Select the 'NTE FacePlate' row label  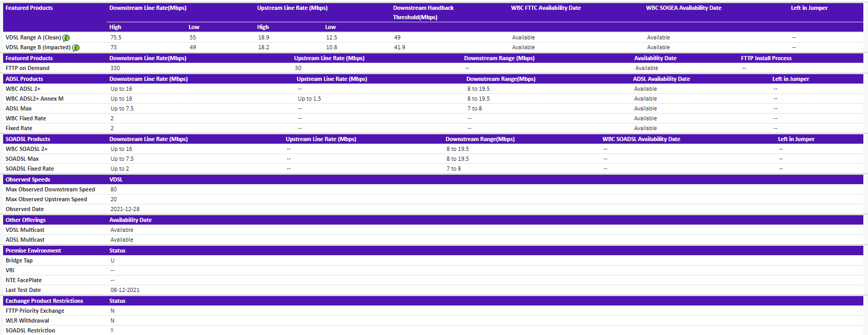pyautogui.click(x=24, y=280)
